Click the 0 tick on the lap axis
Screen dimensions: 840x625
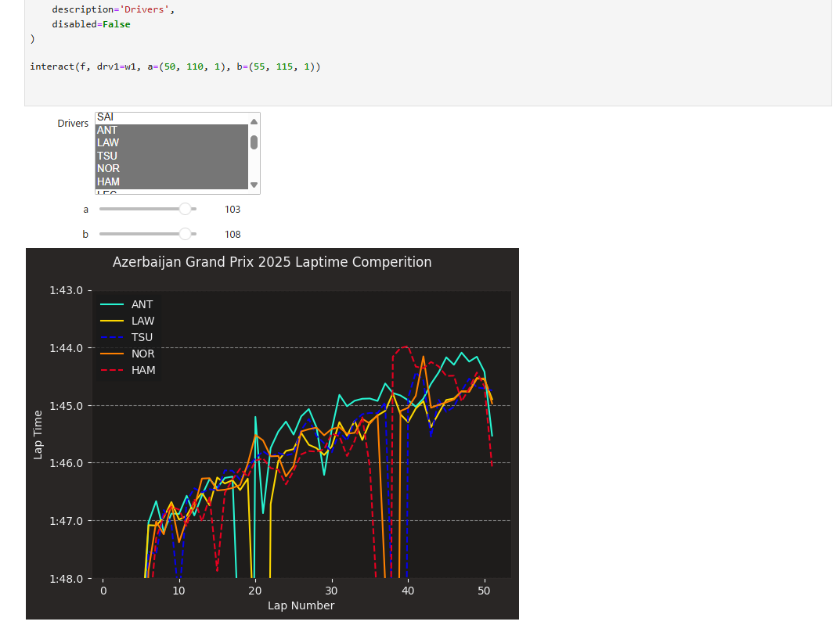(103, 591)
